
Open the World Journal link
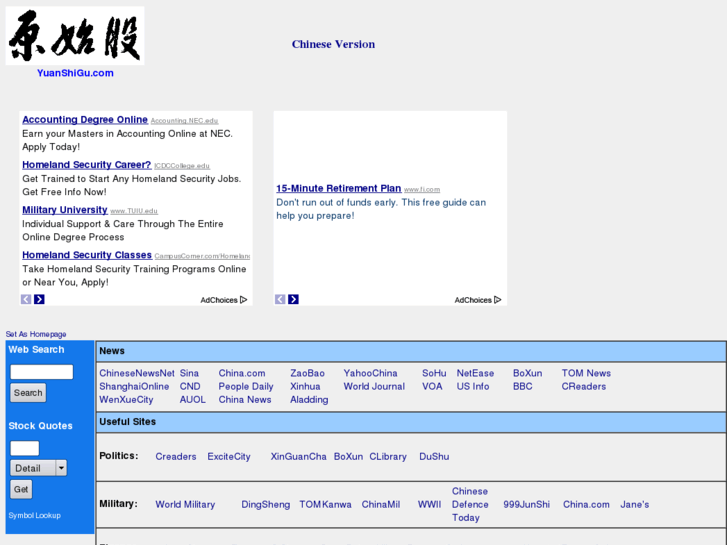pos(374,386)
